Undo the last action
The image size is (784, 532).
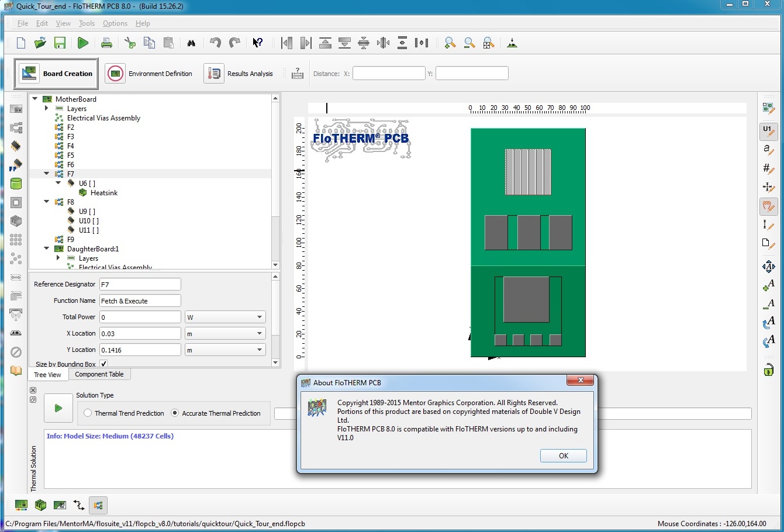coord(215,43)
